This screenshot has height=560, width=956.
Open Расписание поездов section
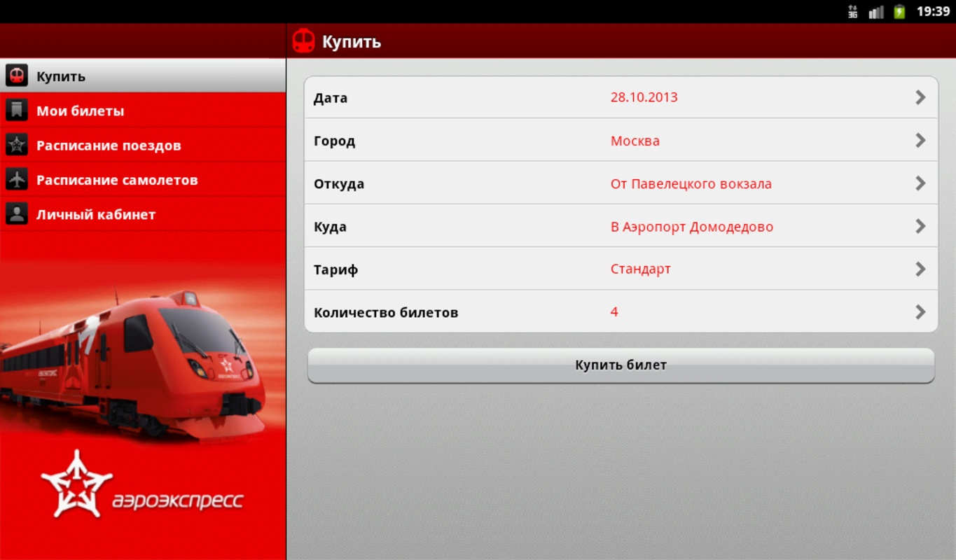143,145
